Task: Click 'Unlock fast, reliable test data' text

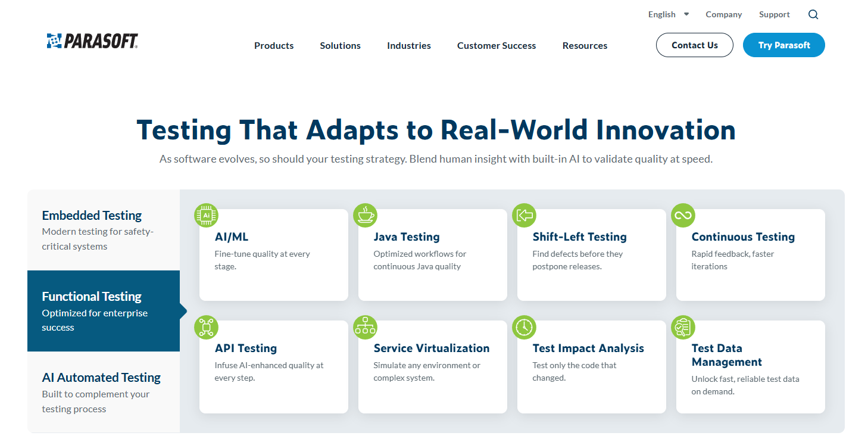Action: coord(745,379)
